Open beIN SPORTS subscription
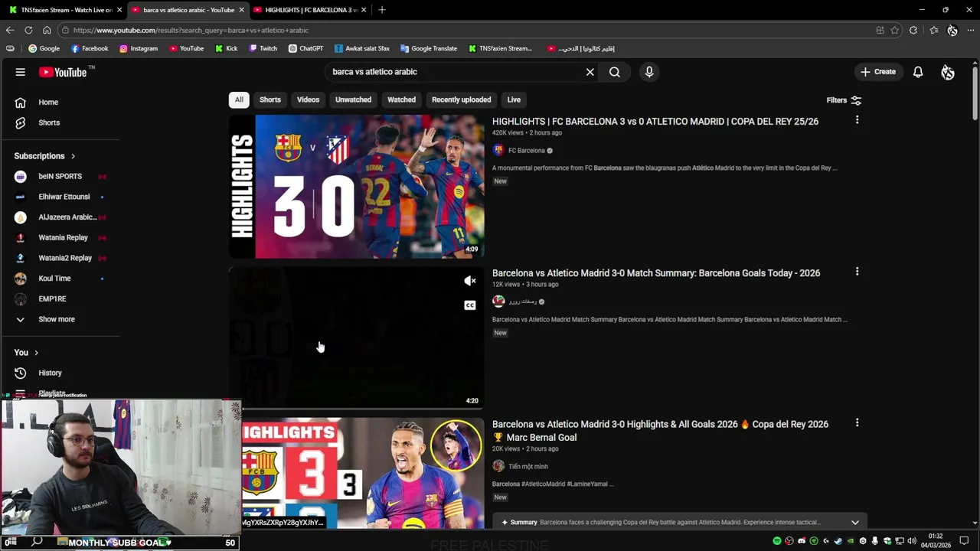Screen dimensions: 980x551 [60, 176]
